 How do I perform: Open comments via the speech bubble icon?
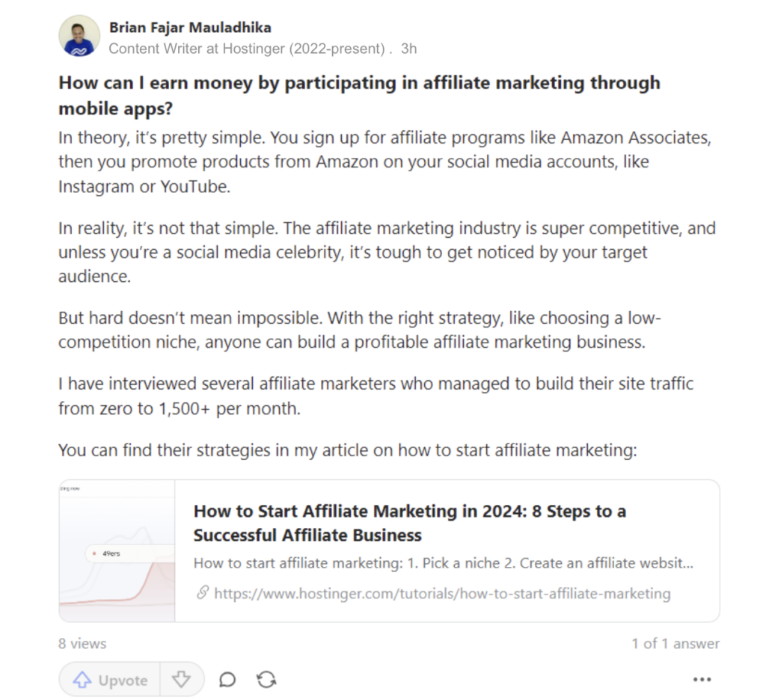click(227, 680)
